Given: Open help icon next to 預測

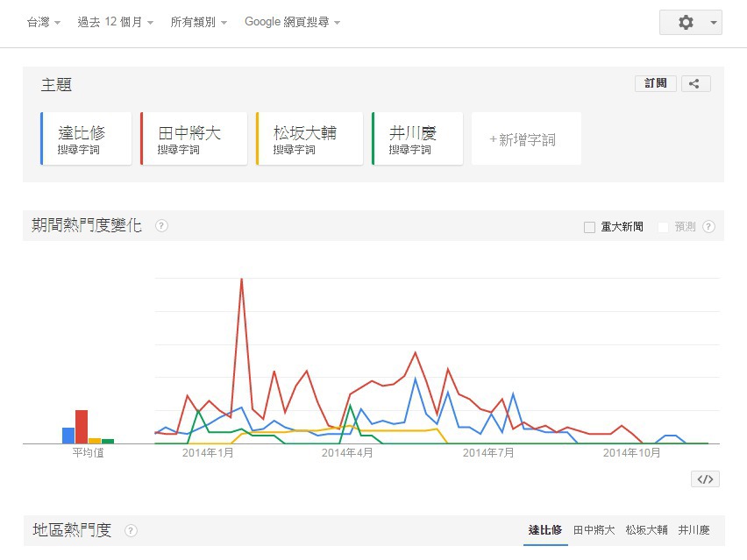Looking at the screenshot, I should click(708, 227).
